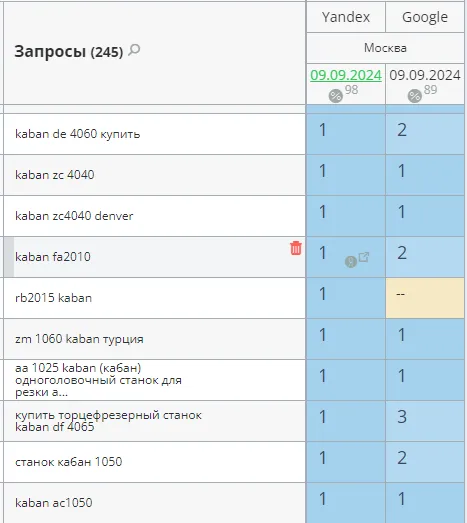This screenshot has height=523, width=467.
Task: Click the Москва region header
Action: (385, 48)
